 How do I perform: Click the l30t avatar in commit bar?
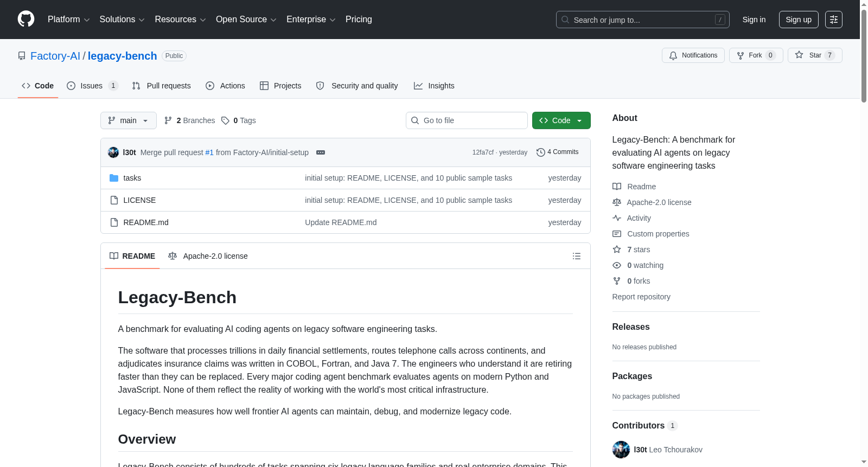113,152
